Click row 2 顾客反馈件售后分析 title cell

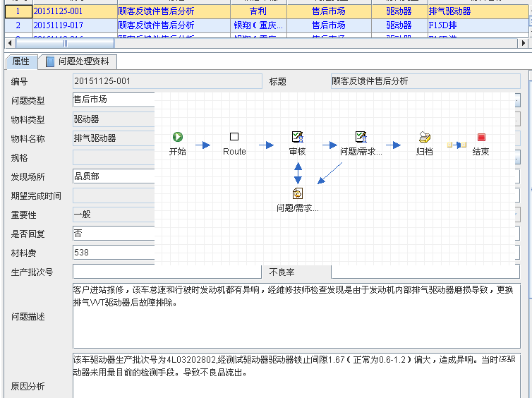coord(174,25)
